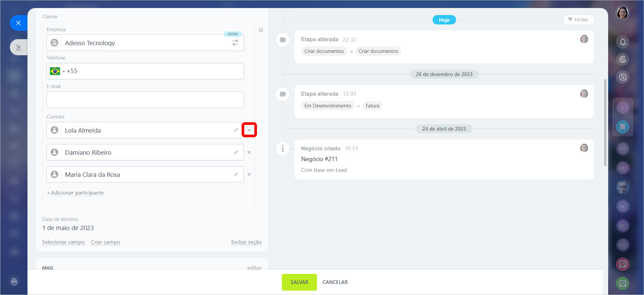Click 24 de abril de 2023 date marker
Screen dimensions: 644x295
click(444, 129)
